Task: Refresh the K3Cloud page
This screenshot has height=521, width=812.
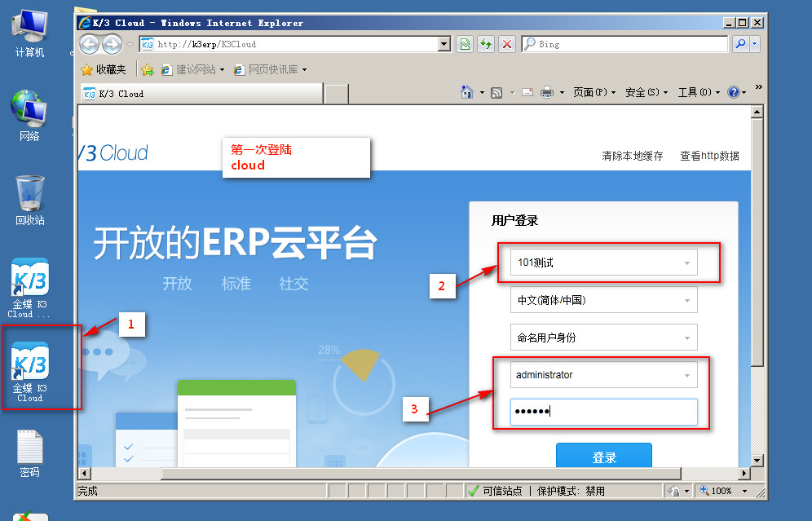Action: pyautogui.click(x=486, y=45)
